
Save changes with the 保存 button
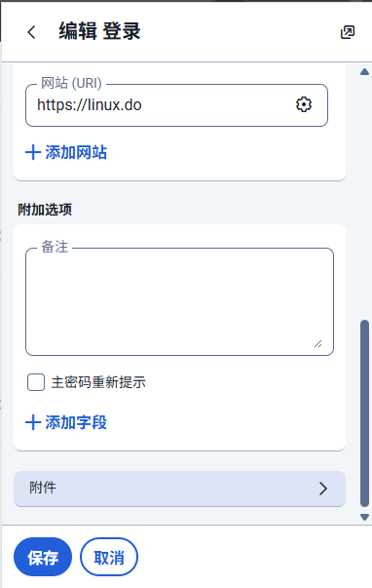(x=43, y=557)
